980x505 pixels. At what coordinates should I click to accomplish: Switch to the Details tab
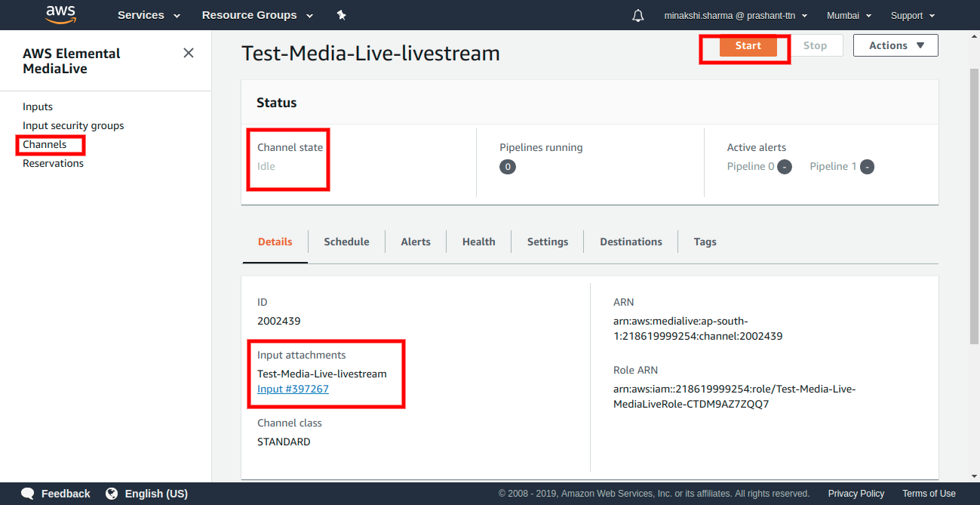tap(275, 242)
